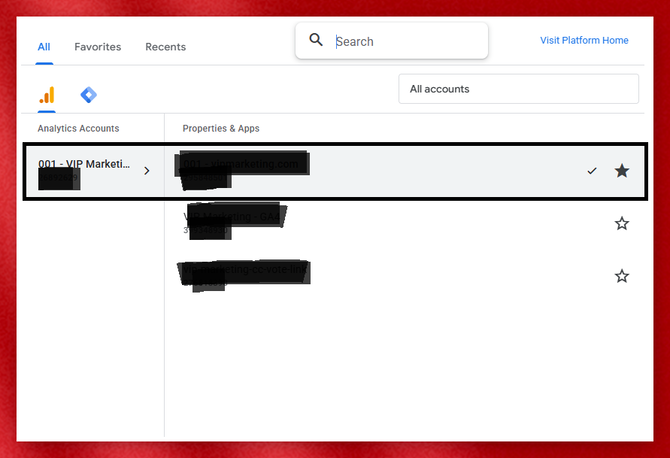Viewport: 670px width, 458px height.
Task: Open the Visit Platform Home link
Action: coord(584,41)
